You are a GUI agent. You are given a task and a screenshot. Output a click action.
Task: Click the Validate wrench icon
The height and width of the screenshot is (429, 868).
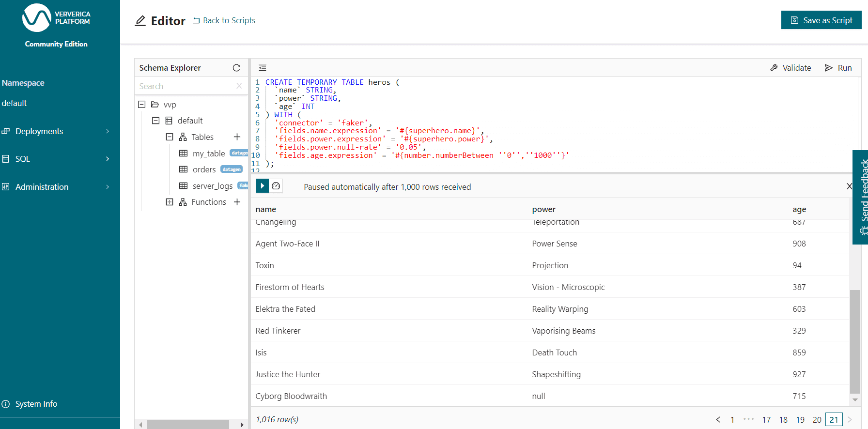click(774, 68)
